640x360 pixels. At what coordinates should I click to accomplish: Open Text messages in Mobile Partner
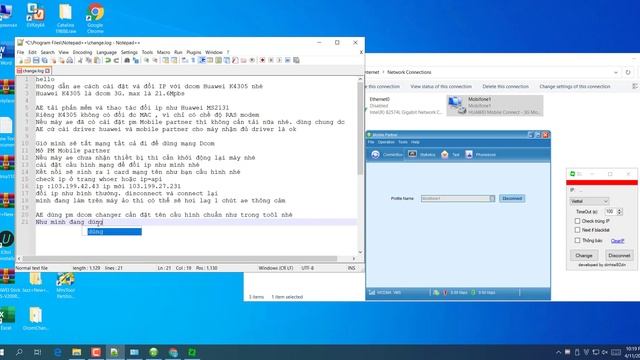tap(450, 155)
